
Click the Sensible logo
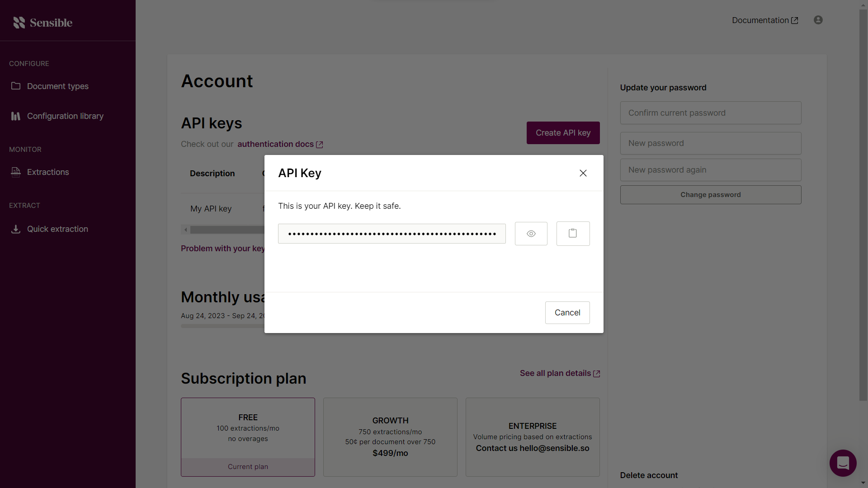click(x=43, y=23)
